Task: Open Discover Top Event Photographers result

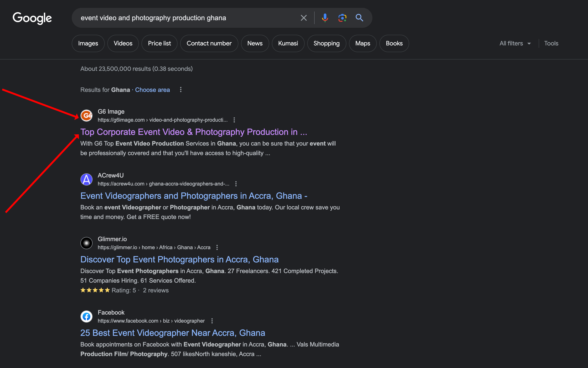Action: (x=179, y=259)
